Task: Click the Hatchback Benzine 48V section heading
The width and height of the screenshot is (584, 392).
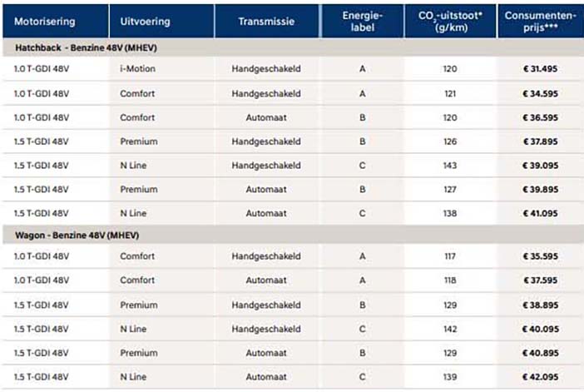Action: click(x=86, y=47)
